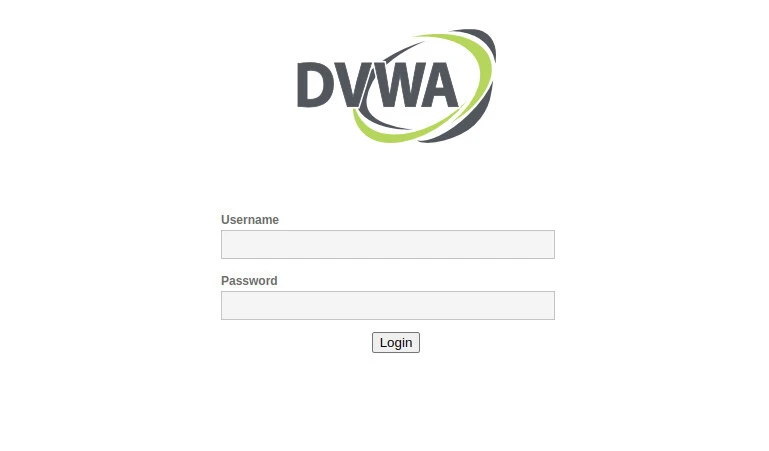This screenshot has height=451, width=769.
Task: Click the Password label text
Action: tap(249, 281)
